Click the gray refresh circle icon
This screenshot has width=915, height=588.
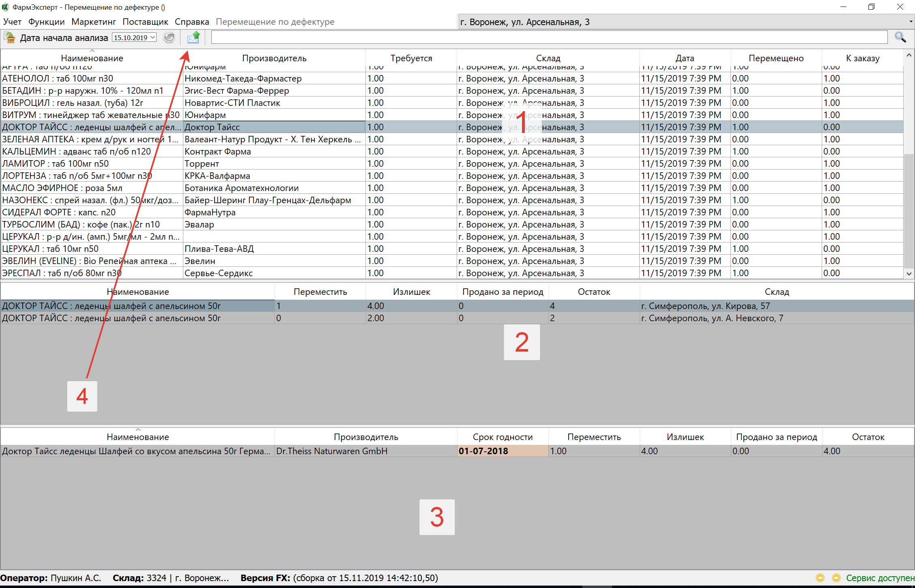(169, 38)
